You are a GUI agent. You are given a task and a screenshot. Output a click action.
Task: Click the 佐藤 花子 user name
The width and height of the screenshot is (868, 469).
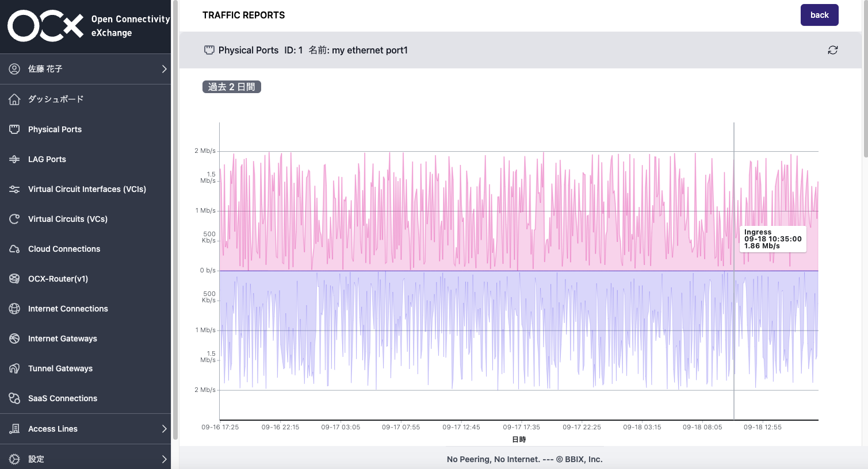45,69
